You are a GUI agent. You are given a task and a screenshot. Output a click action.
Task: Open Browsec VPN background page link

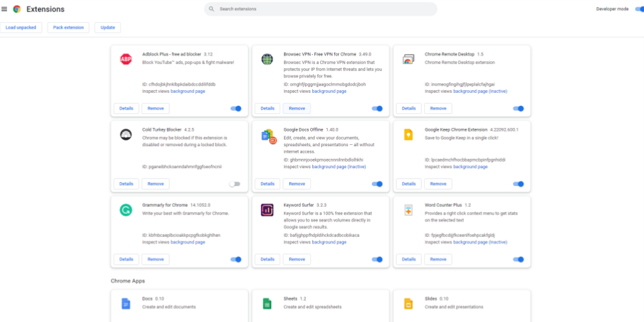coord(329,91)
